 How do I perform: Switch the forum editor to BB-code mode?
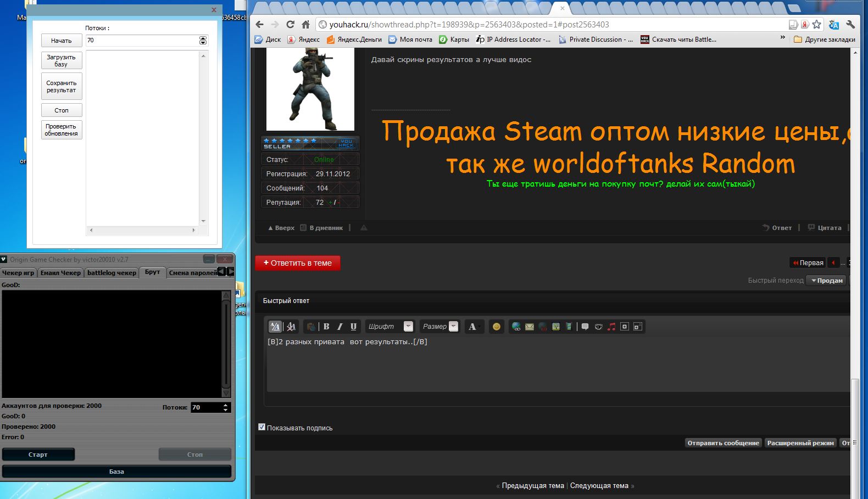pyautogui.click(x=275, y=327)
